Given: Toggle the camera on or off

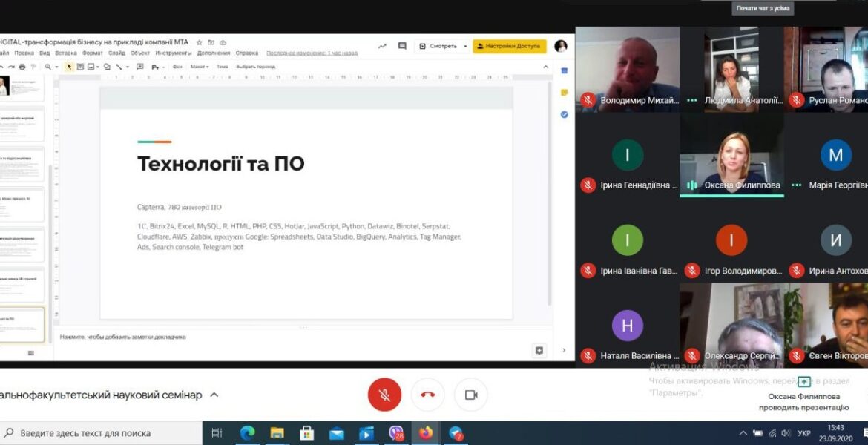Looking at the screenshot, I should (471, 395).
